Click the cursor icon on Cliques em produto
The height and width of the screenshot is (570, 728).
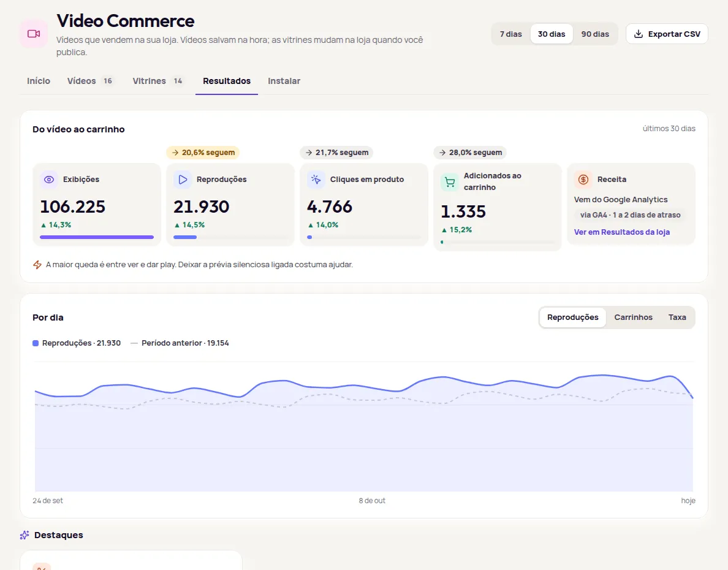tap(316, 180)
